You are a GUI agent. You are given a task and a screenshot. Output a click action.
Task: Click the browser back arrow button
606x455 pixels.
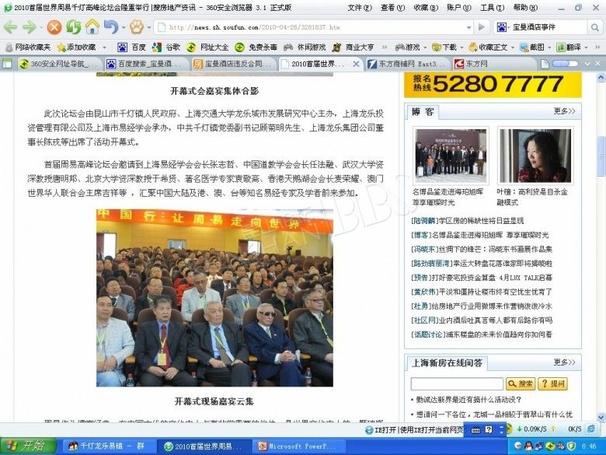[14, 27]
